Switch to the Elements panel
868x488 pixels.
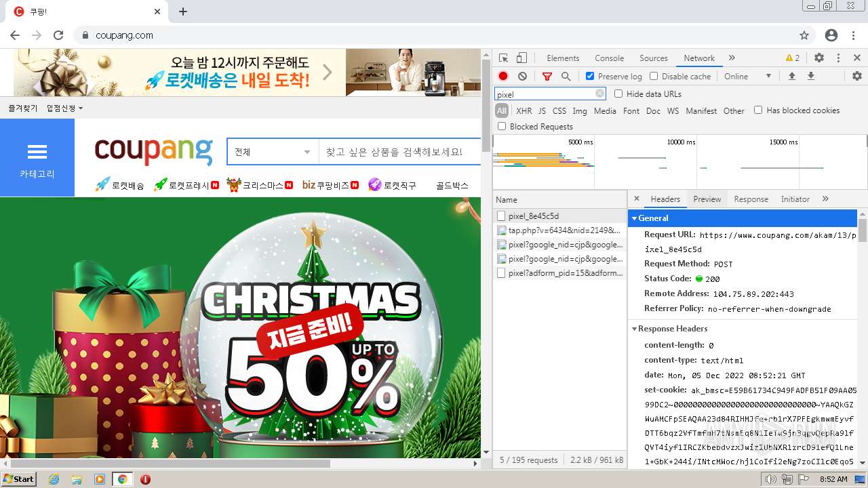pyautogui.click(x=563, y=58)
